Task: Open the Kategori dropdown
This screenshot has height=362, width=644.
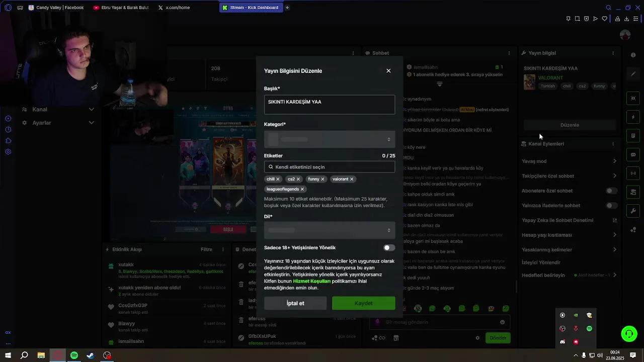Action: [x=330, y=139]
